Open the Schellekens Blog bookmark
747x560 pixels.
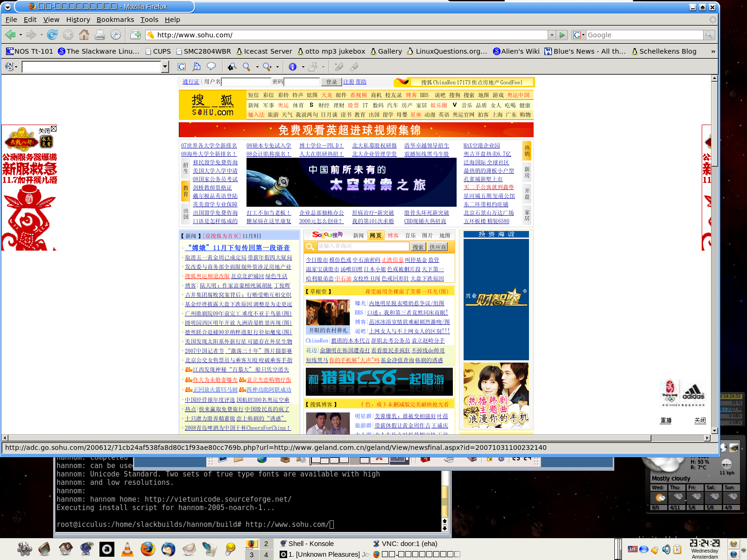pyautogui.click(x=664, y=51)
